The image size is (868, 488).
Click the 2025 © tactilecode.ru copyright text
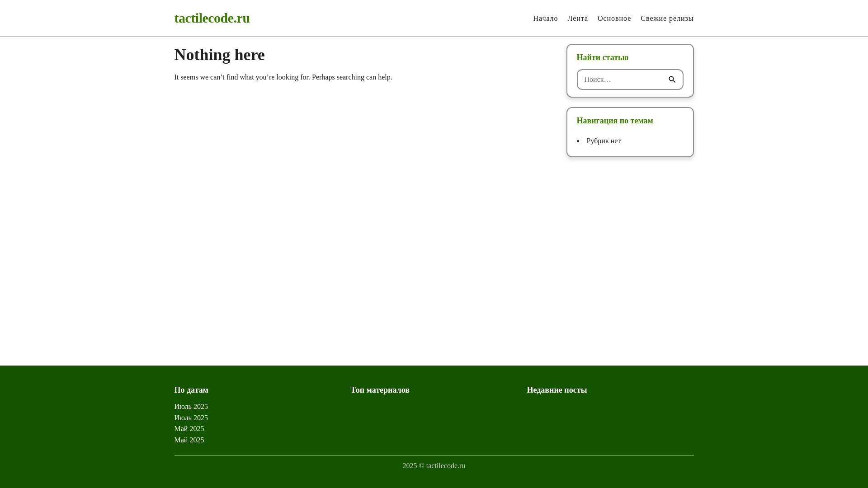click(x=434, y=466)
